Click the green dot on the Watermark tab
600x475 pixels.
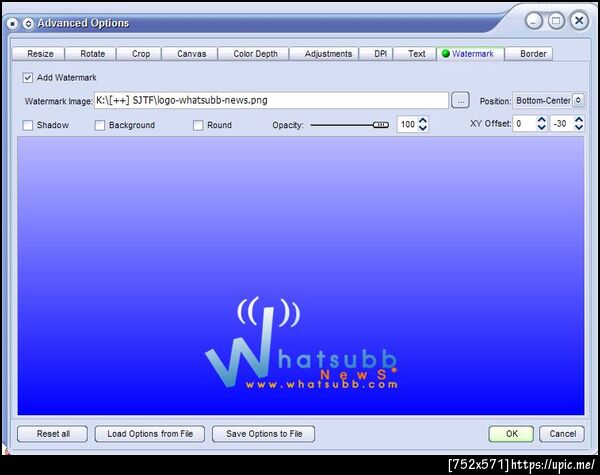point(445,54)
